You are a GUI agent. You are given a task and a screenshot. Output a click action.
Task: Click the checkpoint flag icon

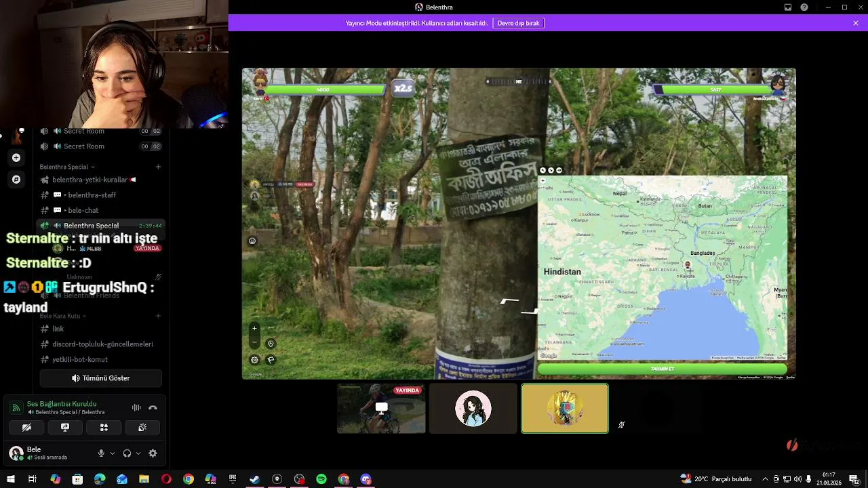271,360
